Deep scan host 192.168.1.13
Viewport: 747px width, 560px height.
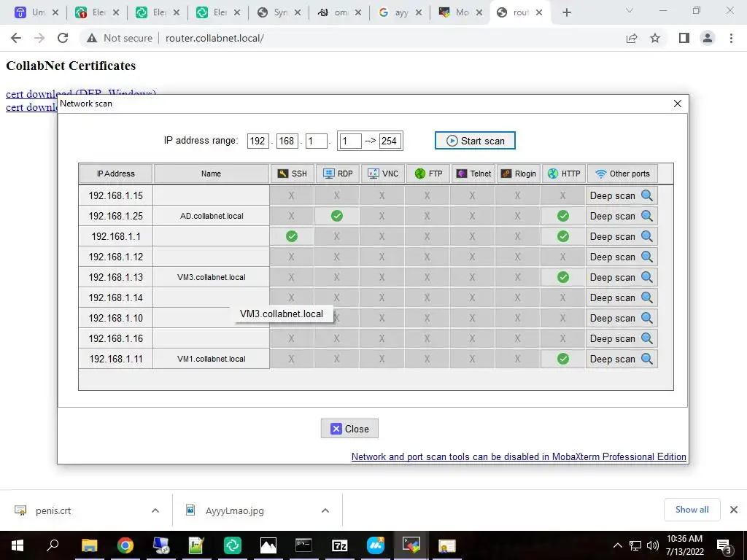coord(622,277)
